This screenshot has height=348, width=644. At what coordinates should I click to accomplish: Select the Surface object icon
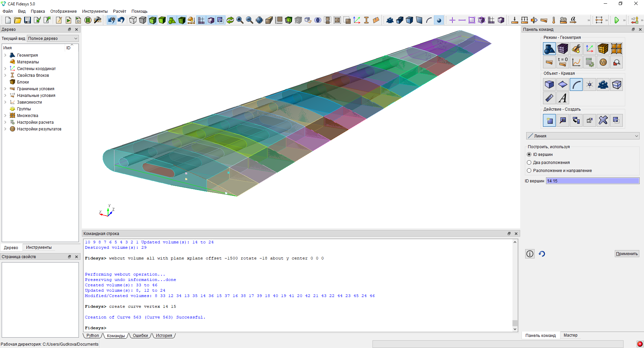click(x=563, y=85)
